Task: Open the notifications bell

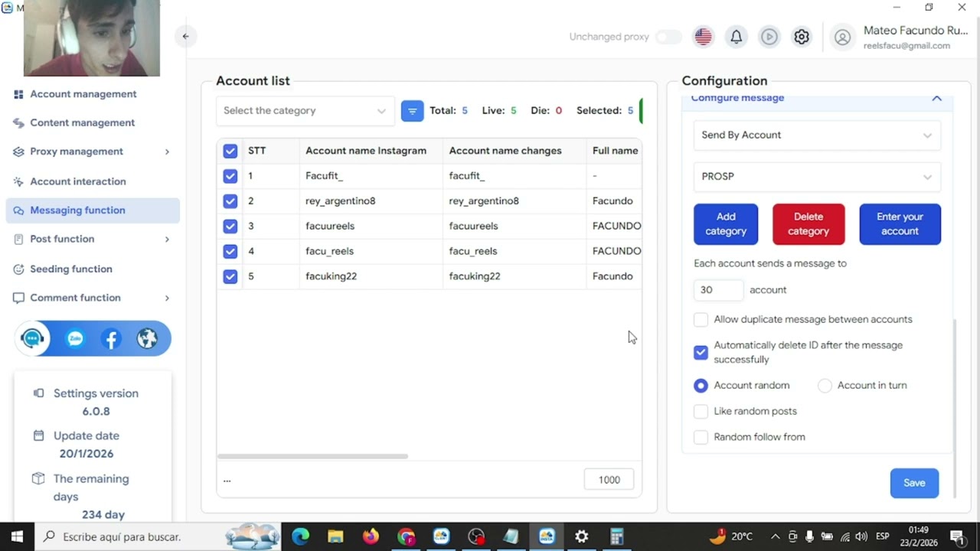Action: [x=736, y=37]
